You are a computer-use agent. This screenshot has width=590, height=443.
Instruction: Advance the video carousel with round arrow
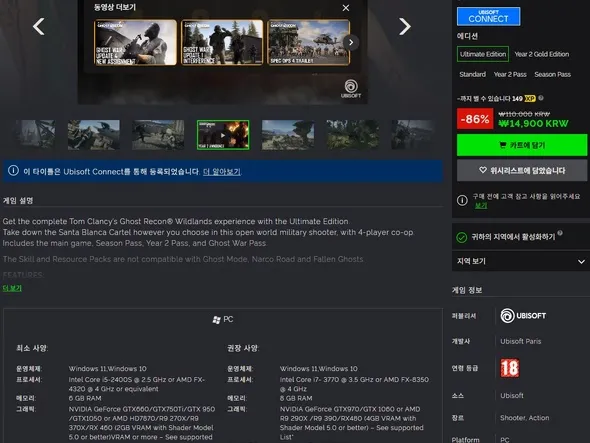click(351, 43)
